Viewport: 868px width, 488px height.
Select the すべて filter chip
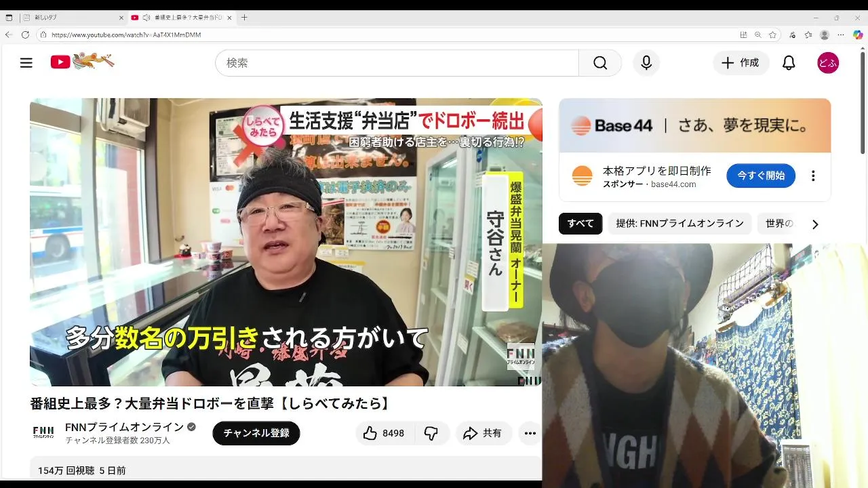(x=580, y=224)
